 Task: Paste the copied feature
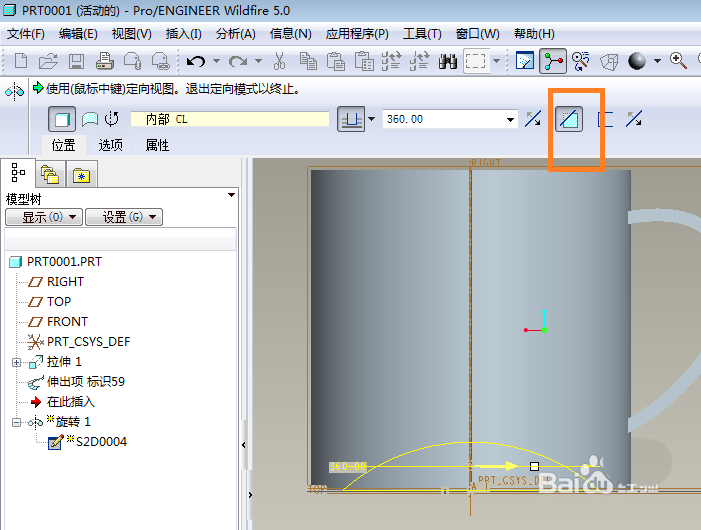(x=336, y=61)
